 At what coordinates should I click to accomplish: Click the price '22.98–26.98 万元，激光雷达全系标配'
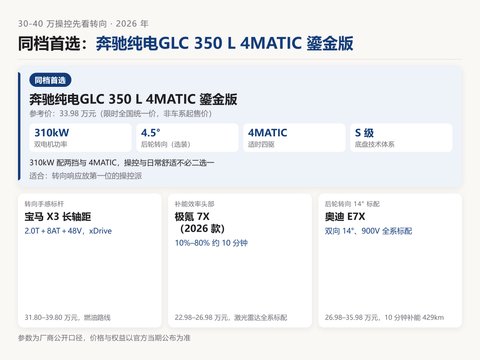[x=231, y=317]
